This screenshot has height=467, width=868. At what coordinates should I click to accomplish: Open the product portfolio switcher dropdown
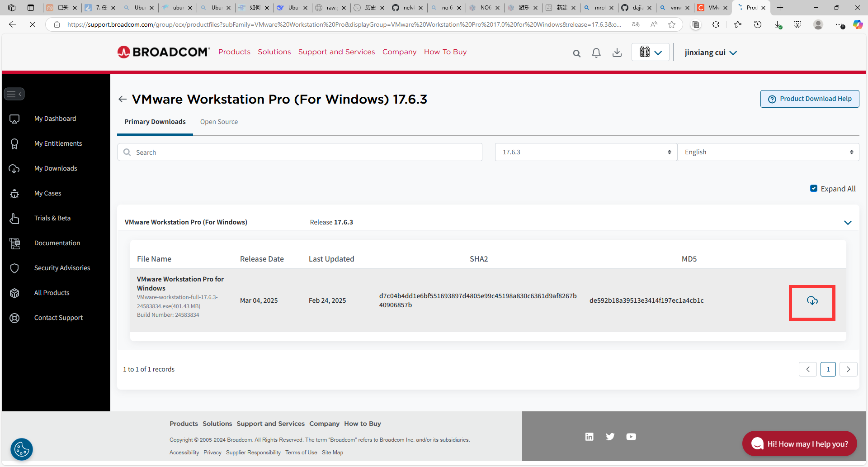tap(651, 52)
